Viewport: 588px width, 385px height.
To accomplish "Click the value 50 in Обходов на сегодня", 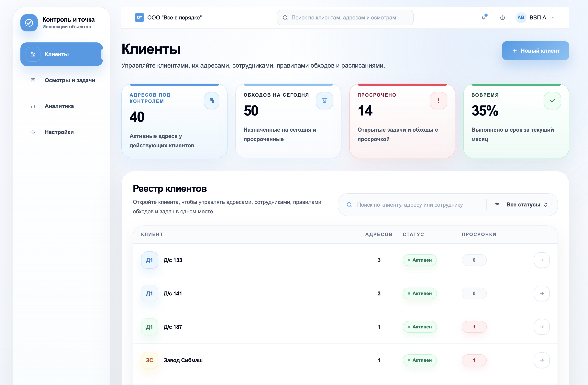I will tap(251, 110).
